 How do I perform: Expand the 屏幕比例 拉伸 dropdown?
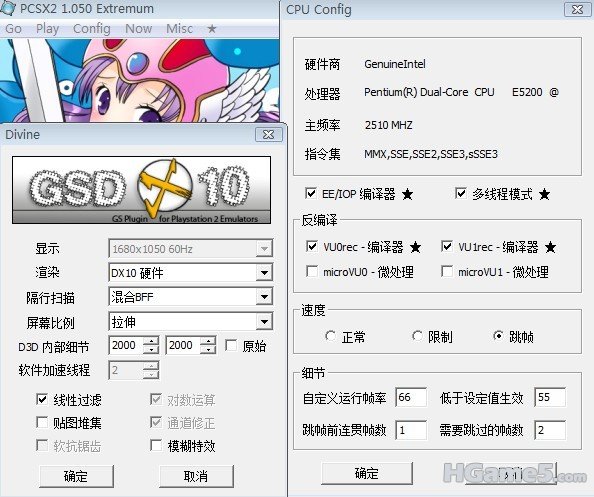pyautogui.click(x=264, y=322)
